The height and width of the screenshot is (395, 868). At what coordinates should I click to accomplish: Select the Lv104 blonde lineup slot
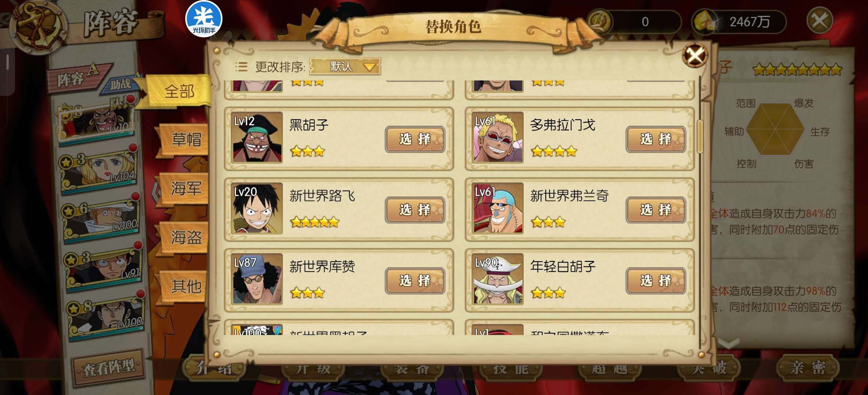click(99, 170)
